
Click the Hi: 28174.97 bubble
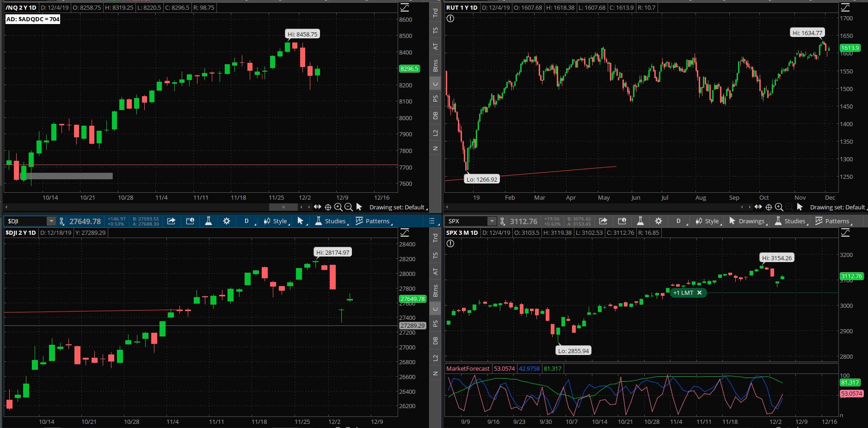tap(333, 252)
